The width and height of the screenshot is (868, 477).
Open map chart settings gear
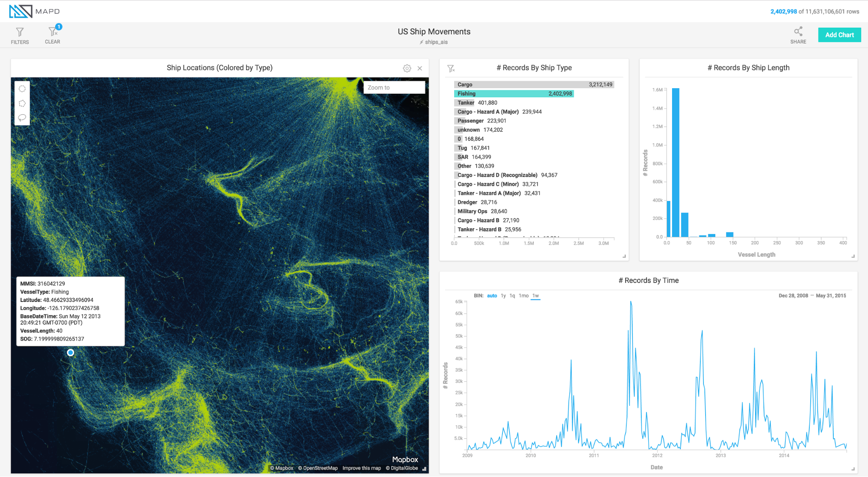pos(407,68)
